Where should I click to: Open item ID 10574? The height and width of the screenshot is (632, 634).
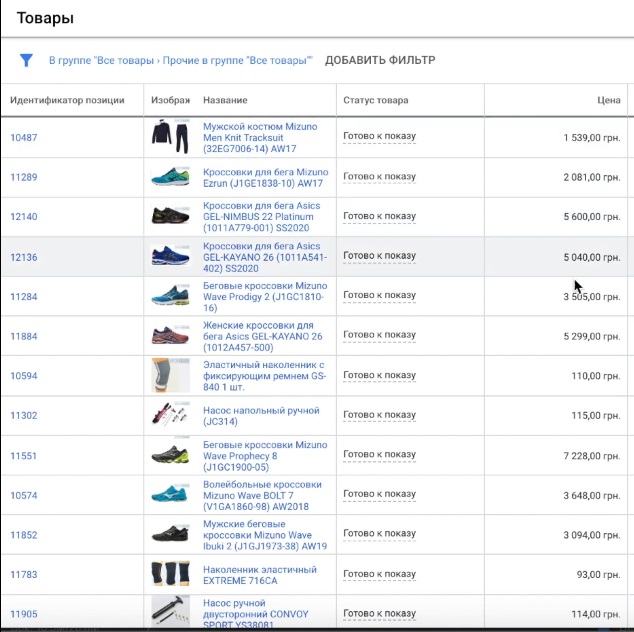[x=23, y=496]
